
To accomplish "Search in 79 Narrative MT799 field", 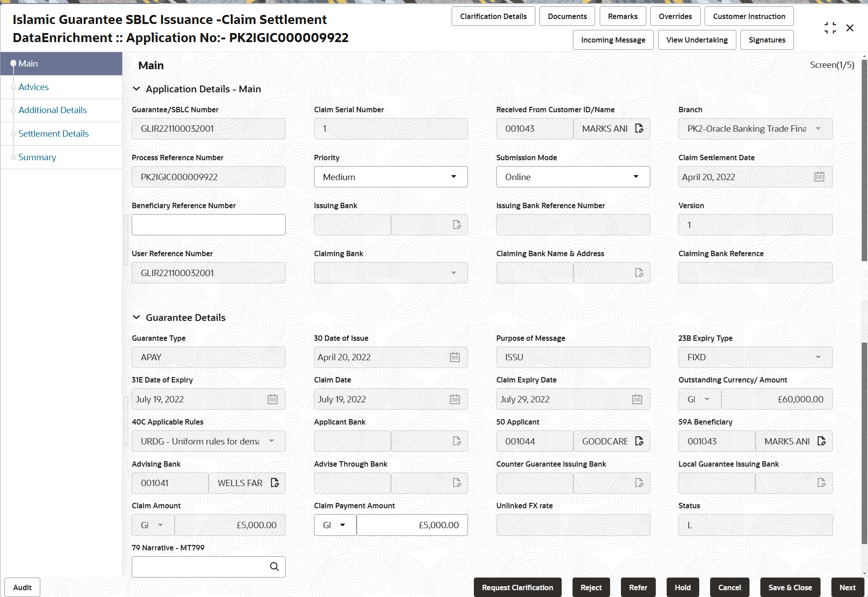I will (274, 567).
